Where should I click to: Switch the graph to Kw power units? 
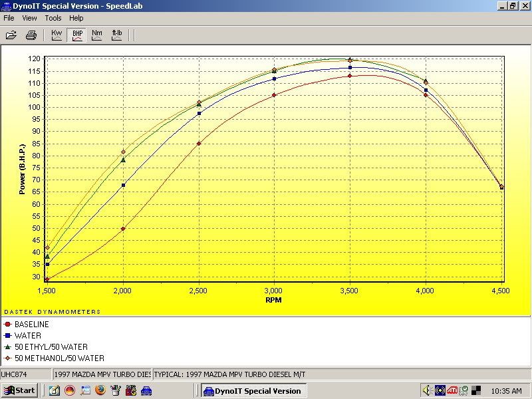[x=57, y=35]
